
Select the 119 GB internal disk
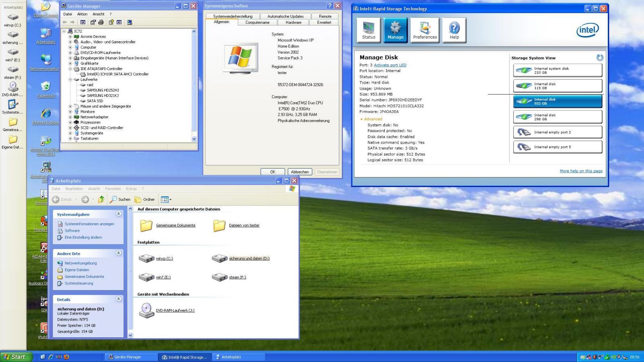[x=557, y=86]
